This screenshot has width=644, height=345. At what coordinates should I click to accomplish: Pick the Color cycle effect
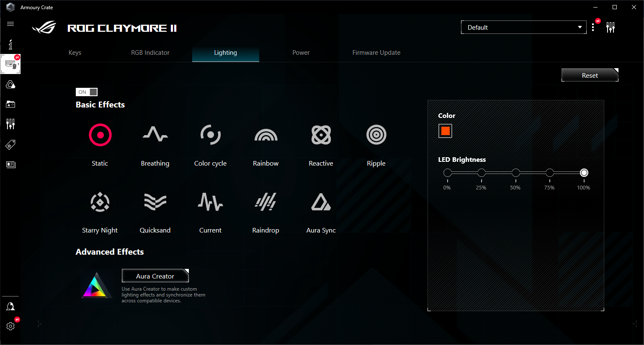click(x=211, y=135)
